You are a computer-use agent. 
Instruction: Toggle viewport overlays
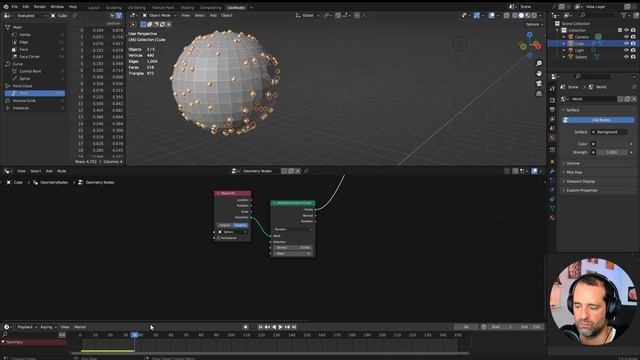click(x=492, y=16)
